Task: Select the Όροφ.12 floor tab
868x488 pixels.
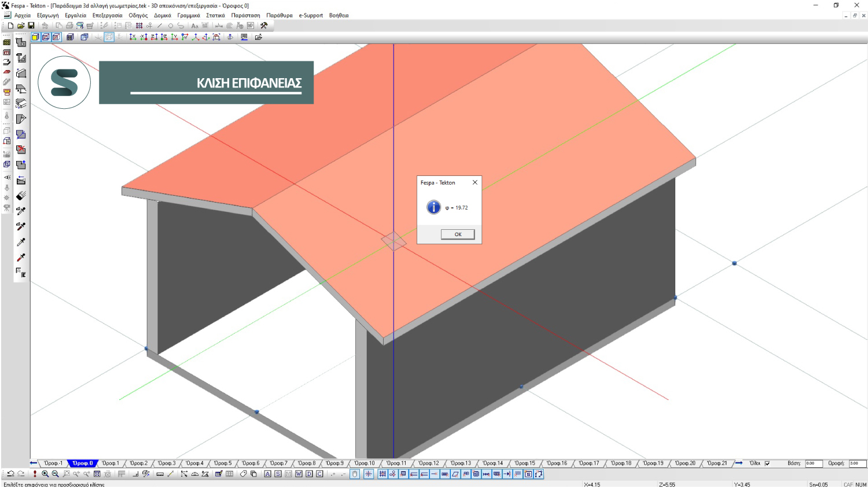Action: 428,464
